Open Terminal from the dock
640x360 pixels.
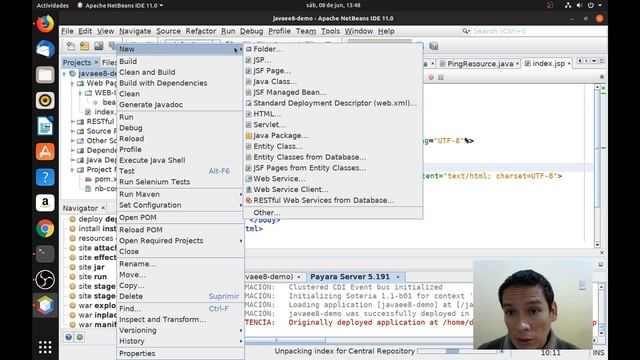pyautogui.click(x=45, y=254)
